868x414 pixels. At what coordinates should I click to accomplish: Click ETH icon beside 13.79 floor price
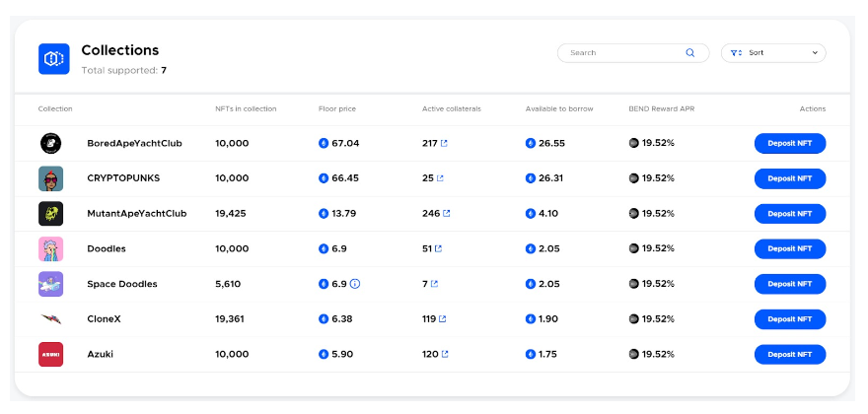click(324, 214)
